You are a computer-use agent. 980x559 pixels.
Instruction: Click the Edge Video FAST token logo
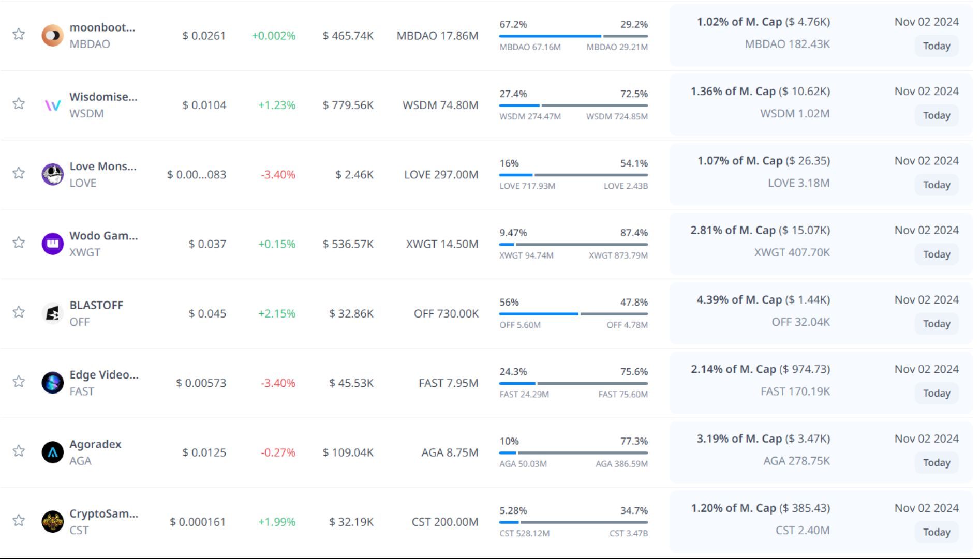[52, 383]
